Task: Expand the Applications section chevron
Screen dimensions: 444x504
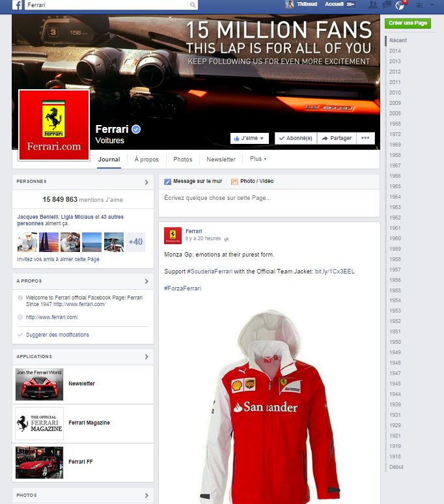Action: [x=146, y=357]
